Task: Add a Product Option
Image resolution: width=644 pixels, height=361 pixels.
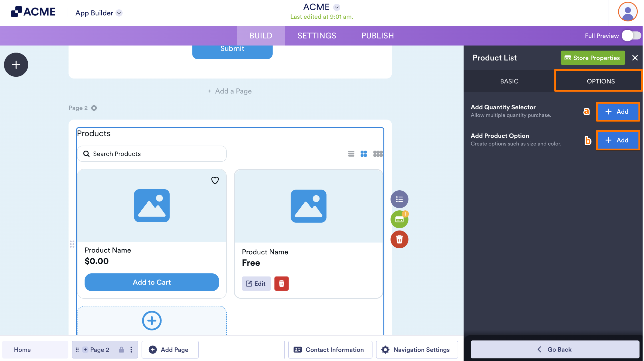Action: (619, 141)
